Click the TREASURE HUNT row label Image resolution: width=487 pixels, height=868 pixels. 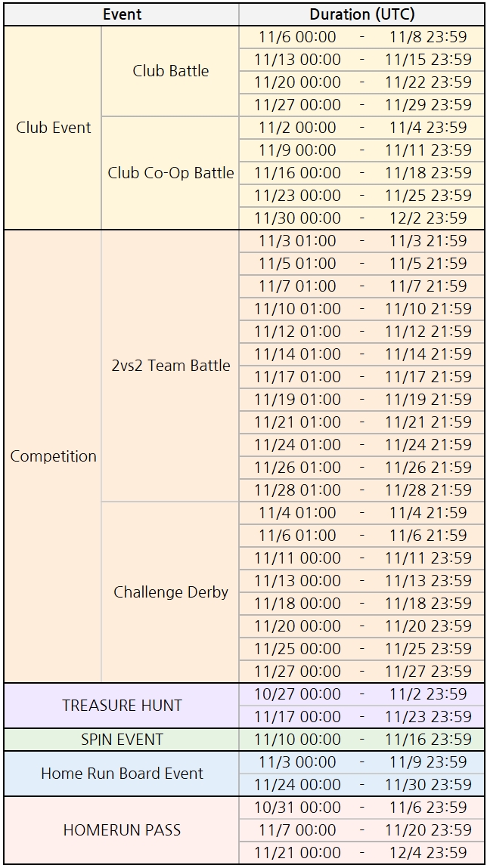point(122,706)
